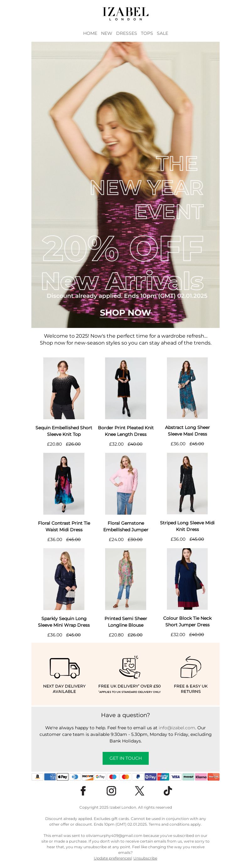Click the free returns box icon
Viewport: 251px width, 868px height.
(x=191, y=667)
